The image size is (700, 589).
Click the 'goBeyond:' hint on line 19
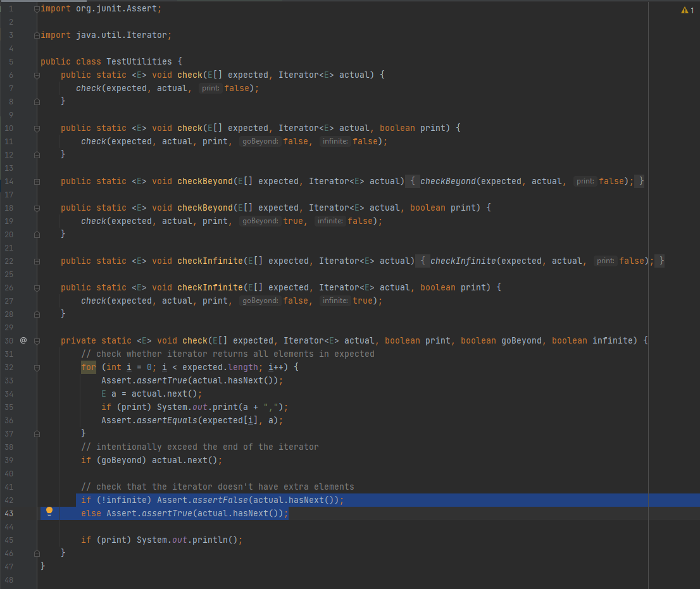coord(260,221)
